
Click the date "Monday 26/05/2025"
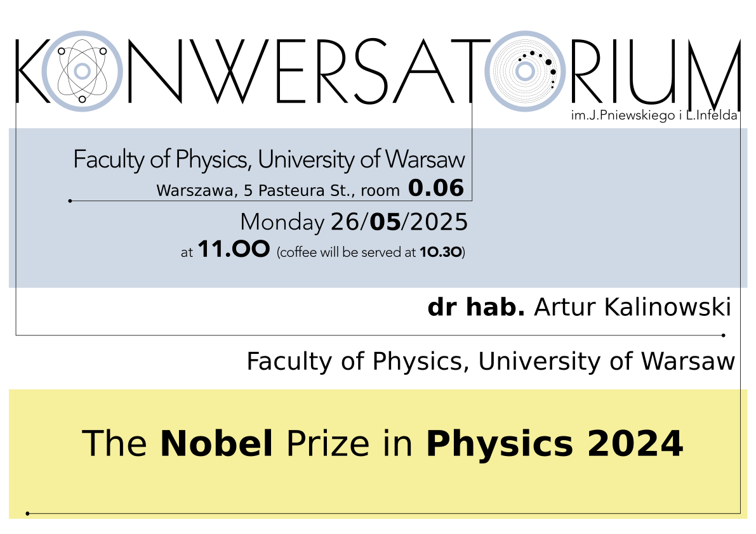pos(354,223)
